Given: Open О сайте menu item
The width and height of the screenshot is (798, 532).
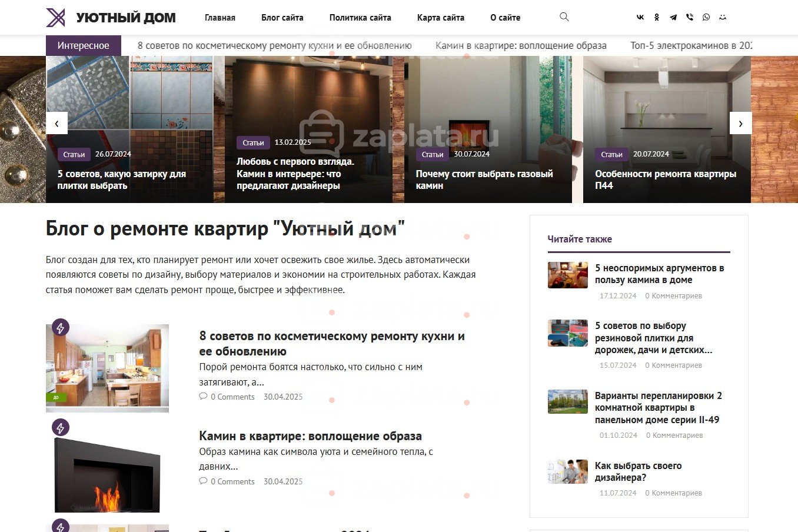Looking at the screenshot, I should (506, 18).
